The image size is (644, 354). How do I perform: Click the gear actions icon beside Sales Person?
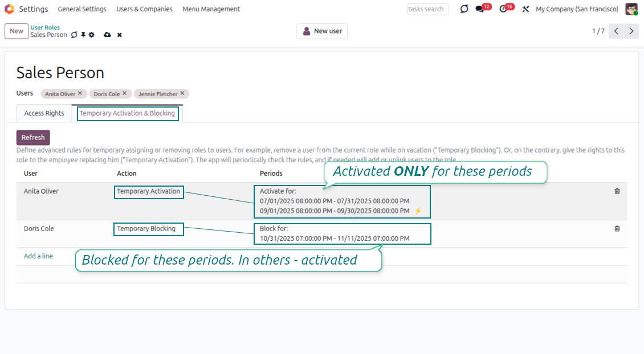point(92,35)
